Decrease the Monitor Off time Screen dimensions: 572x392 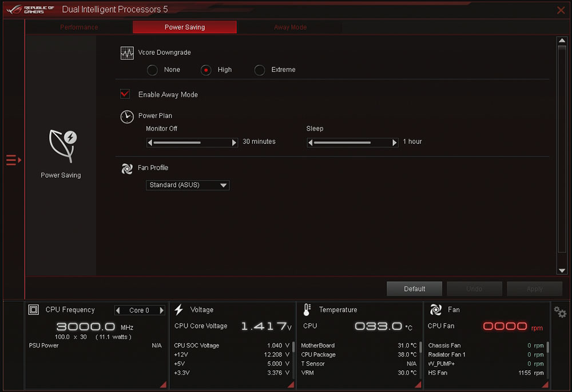click(149, 142)
